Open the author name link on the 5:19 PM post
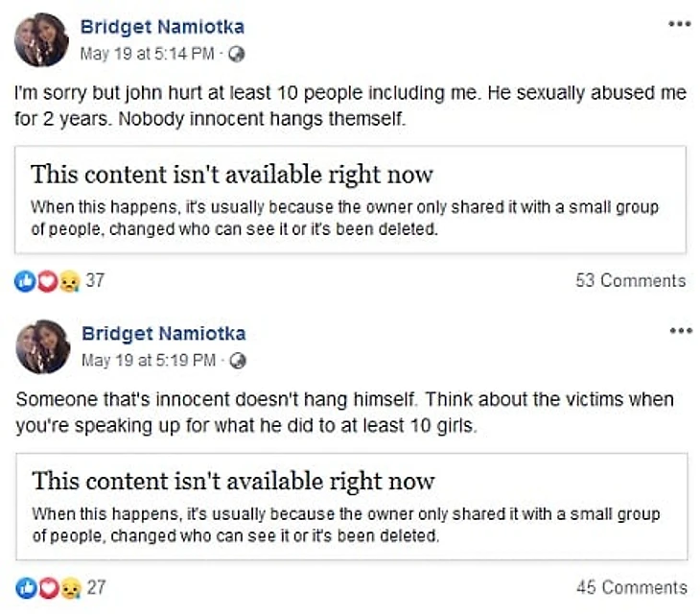700x615 pixels. [x=164, y=334]
